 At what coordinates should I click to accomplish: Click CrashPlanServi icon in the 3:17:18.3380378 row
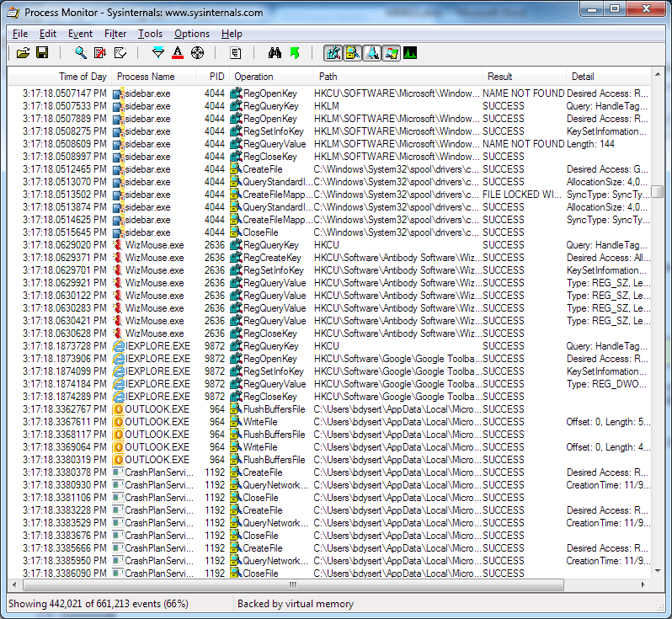pos(118,472)
